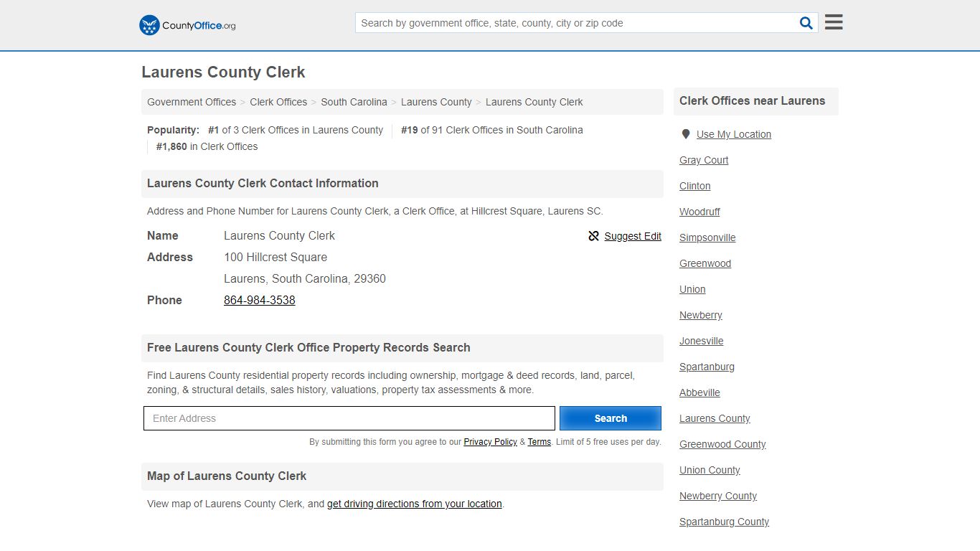
Task: Open Clinton clerk offices
Action: 695,186
